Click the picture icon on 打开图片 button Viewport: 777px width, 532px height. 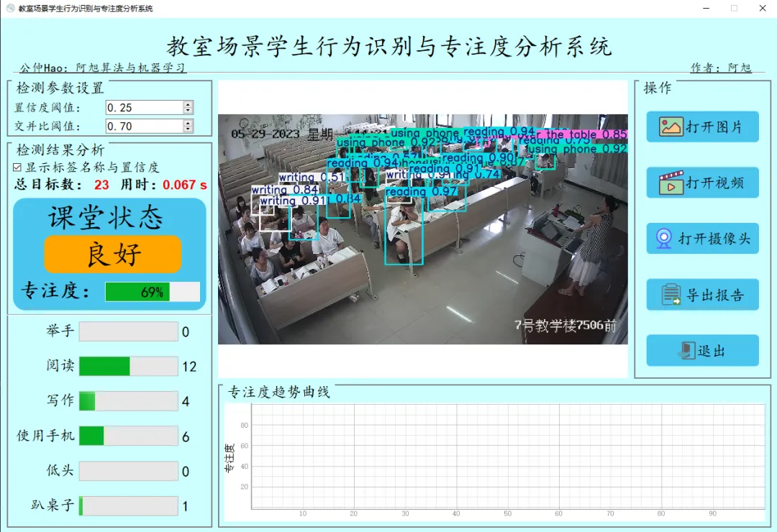pos(671,127)
